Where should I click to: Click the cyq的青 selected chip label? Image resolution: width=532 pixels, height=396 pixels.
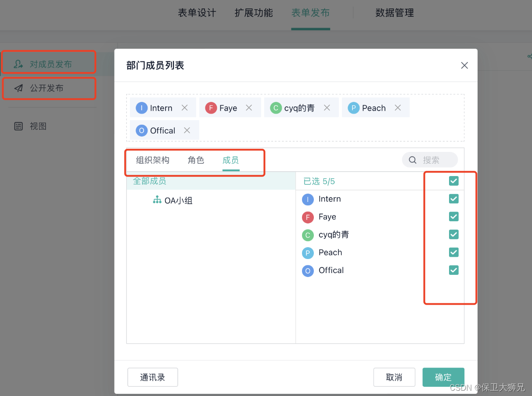click(299, 108)
